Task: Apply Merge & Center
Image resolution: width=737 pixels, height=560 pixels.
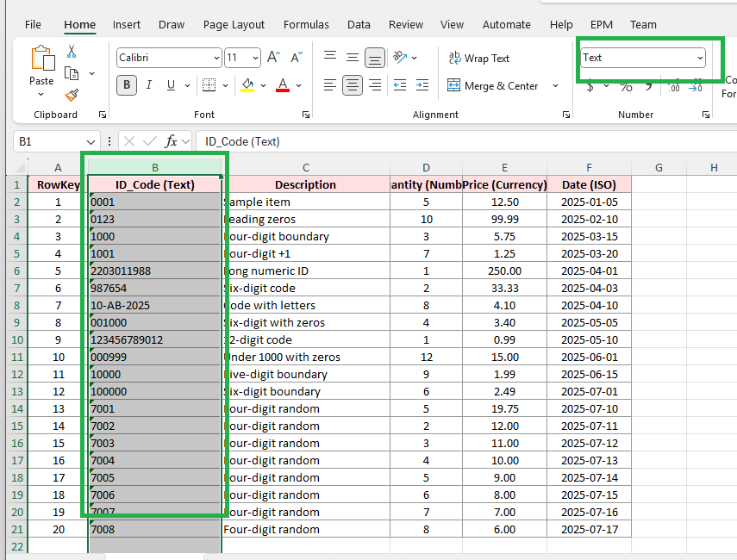Action: click(491, 85)
